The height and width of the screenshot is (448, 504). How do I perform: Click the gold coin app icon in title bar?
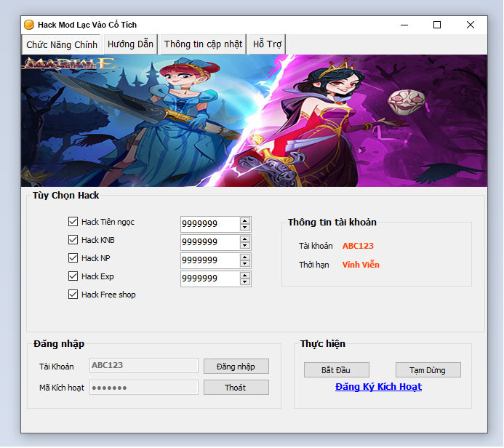(29, 25)
